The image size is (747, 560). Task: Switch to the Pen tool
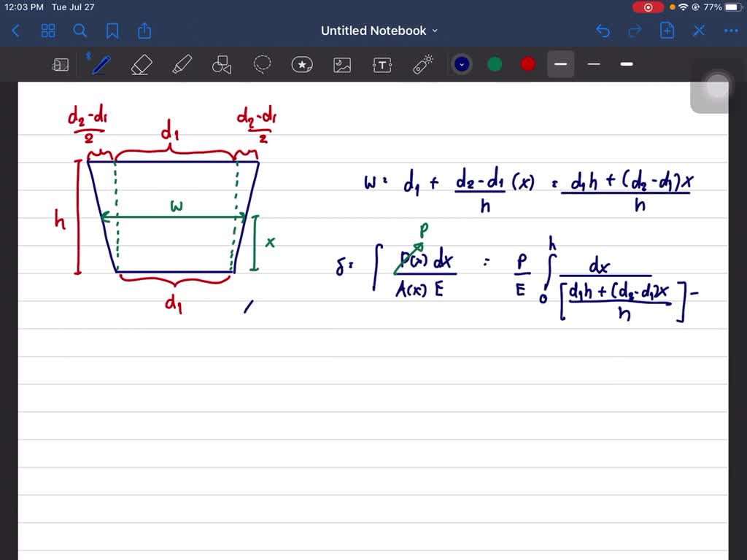[x=100, y=64]
